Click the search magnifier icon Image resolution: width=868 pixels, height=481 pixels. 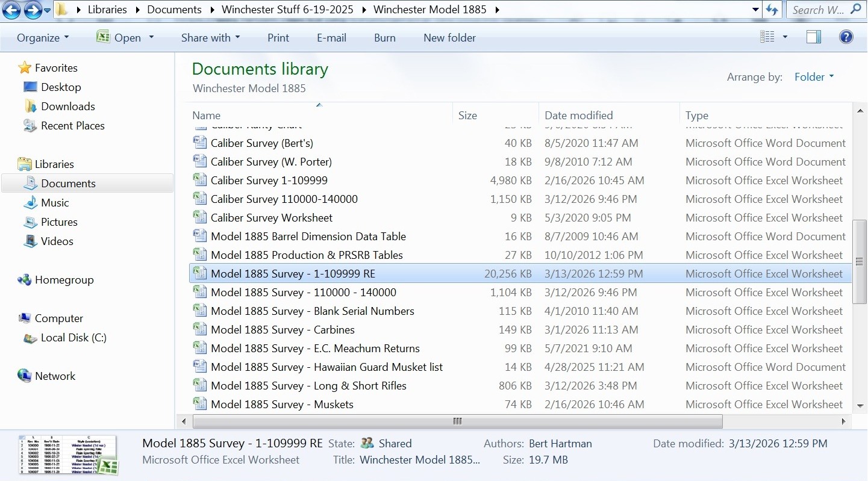855,10
